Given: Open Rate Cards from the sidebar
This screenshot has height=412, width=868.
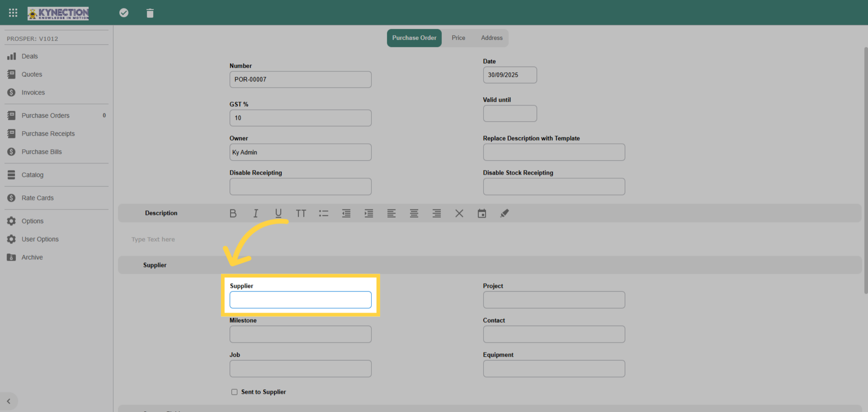Looking at the screenshot, I should (x=38, y=198).
